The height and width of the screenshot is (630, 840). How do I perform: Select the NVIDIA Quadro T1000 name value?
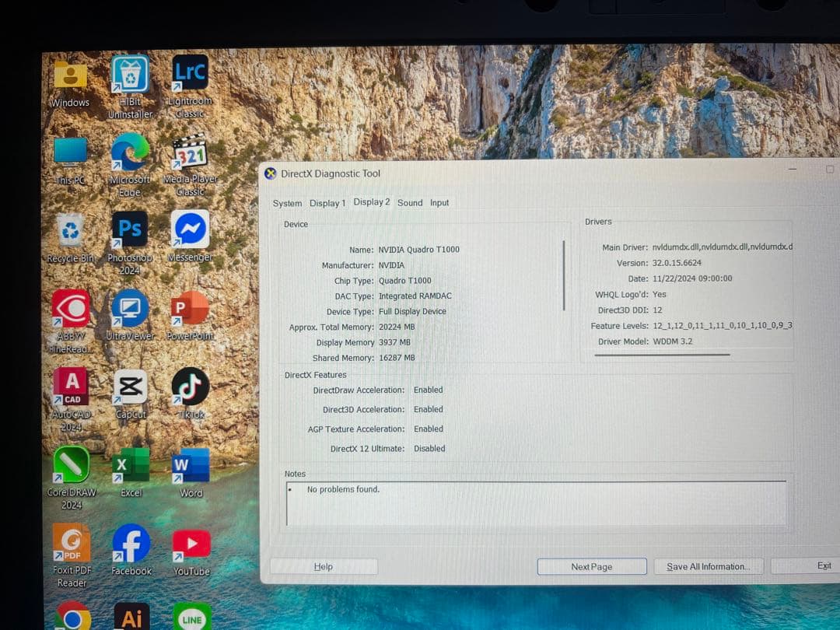418,250
